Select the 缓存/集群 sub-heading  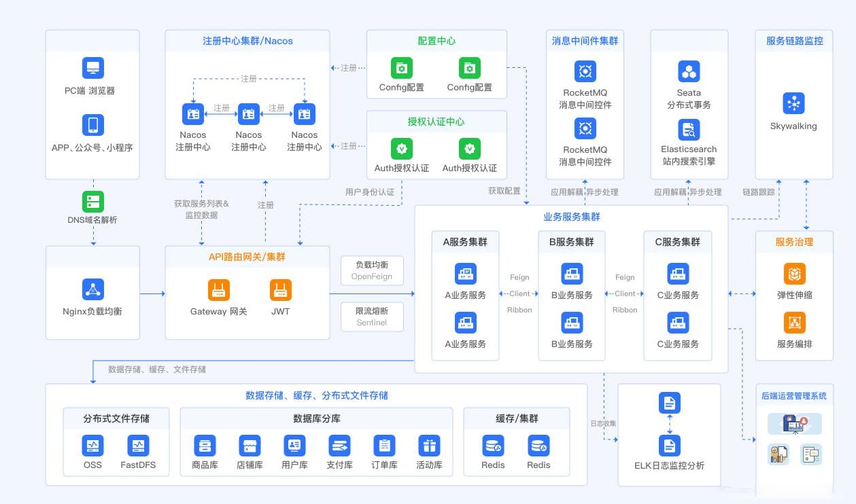tap(517, 418)
